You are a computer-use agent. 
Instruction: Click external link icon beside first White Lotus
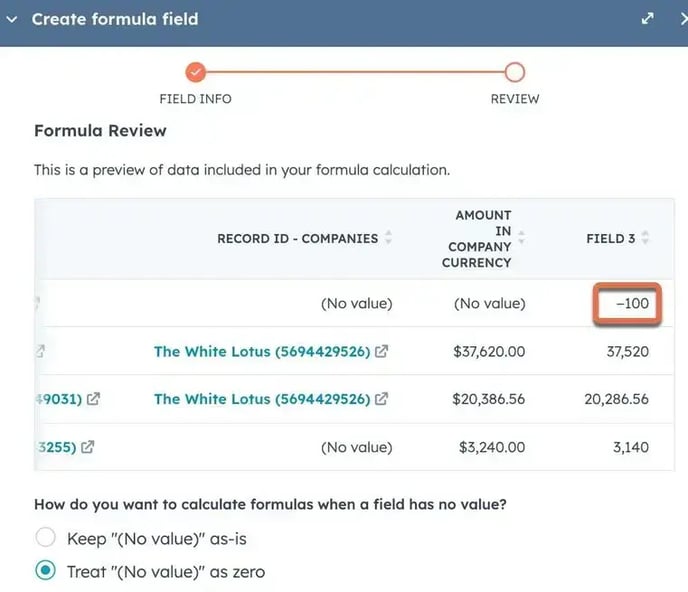tap(381, 351)
